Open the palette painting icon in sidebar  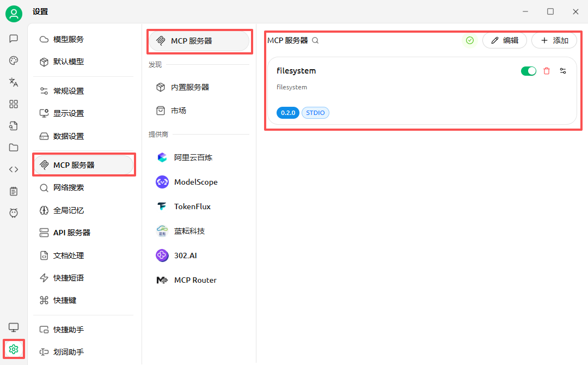(x=14, y=60)
